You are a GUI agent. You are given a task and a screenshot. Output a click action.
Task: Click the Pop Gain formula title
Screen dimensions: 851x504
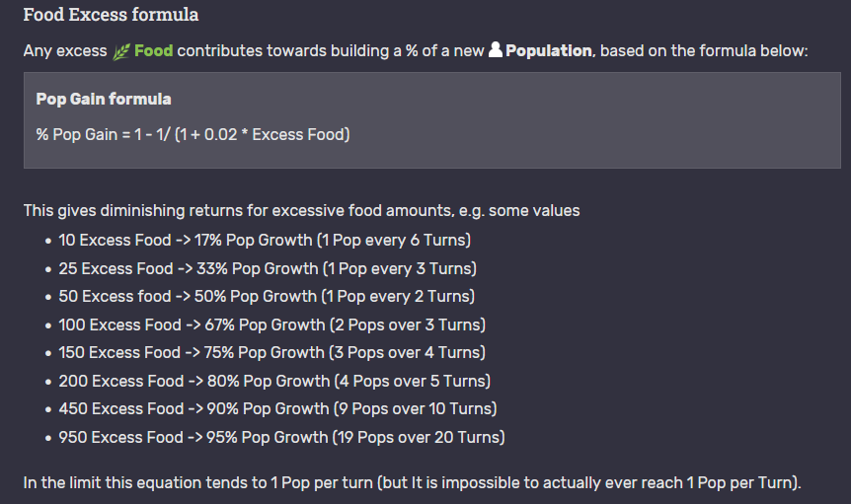(x=104, y=99)
